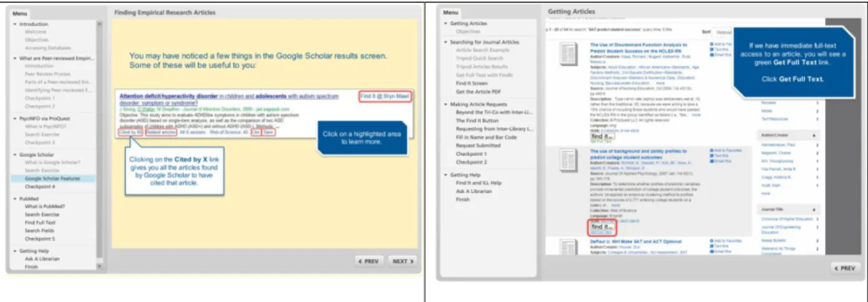Click 'Add to Favorites' for the DePaul U. result
The image size is (868, 302).
tap(726, 240)
